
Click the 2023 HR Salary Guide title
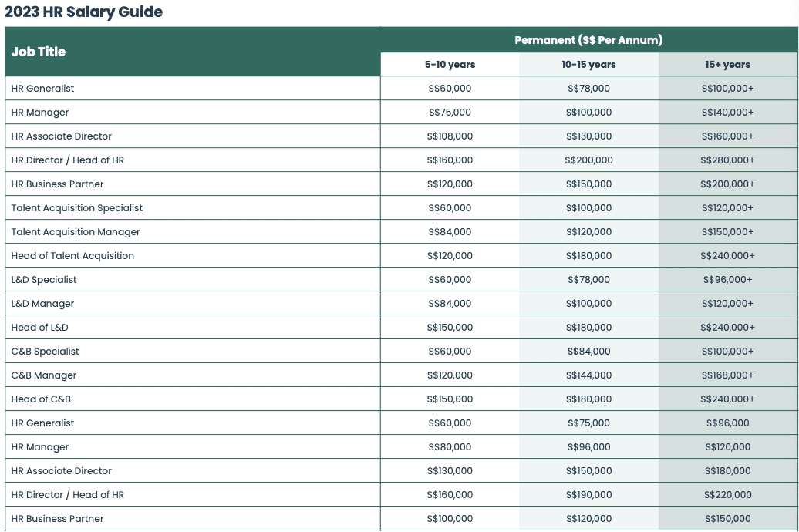pyautogui.click(x=83, y=12)
